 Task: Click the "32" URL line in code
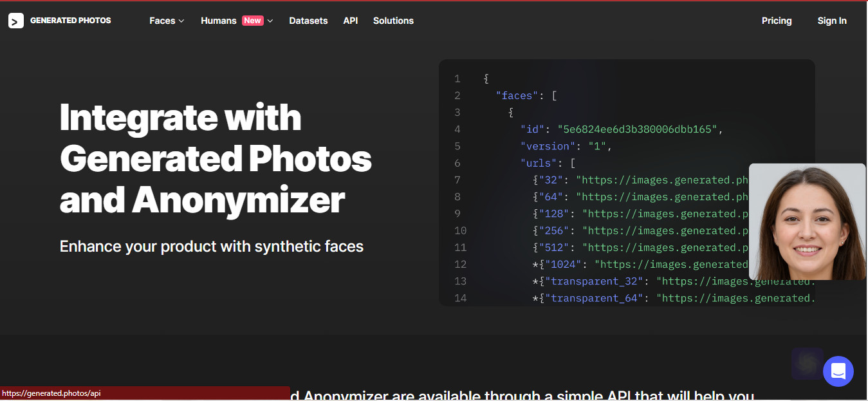click(640, 180)
